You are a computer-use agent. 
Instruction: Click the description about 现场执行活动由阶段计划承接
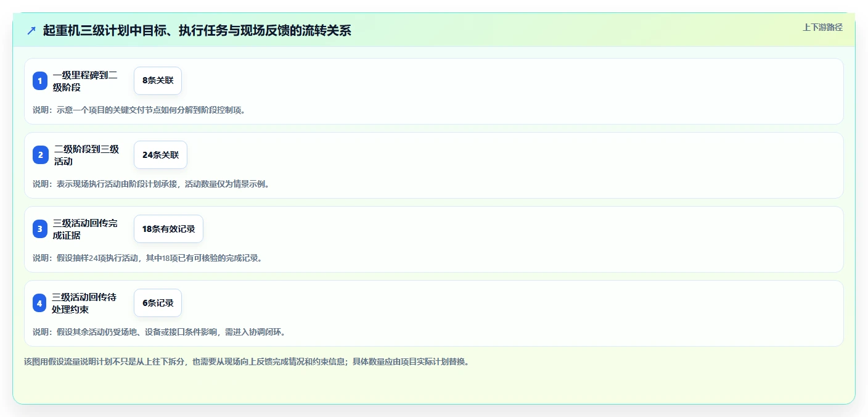click(151, 184)
